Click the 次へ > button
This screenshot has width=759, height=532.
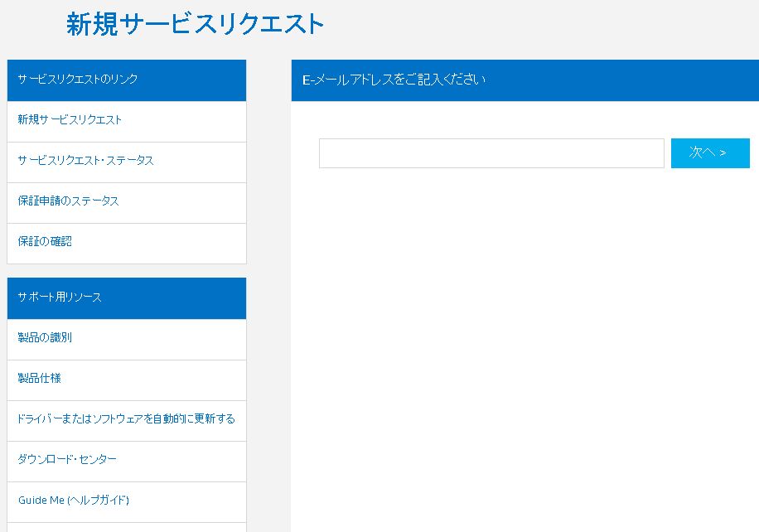click(710, 153)
